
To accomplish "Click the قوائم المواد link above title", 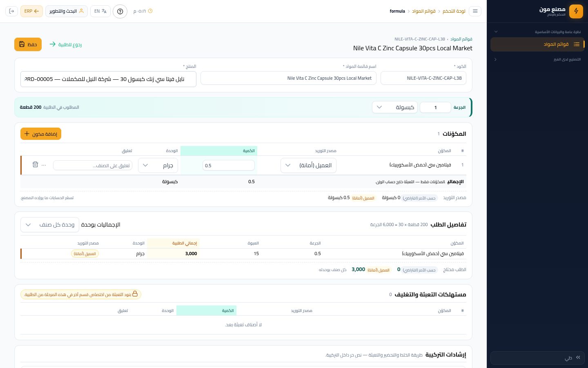I will (461, 39).
